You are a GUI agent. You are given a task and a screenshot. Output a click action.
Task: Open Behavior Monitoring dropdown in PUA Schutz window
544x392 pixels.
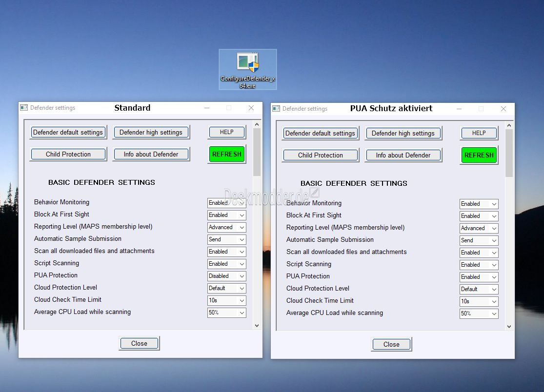coord(479,204)
